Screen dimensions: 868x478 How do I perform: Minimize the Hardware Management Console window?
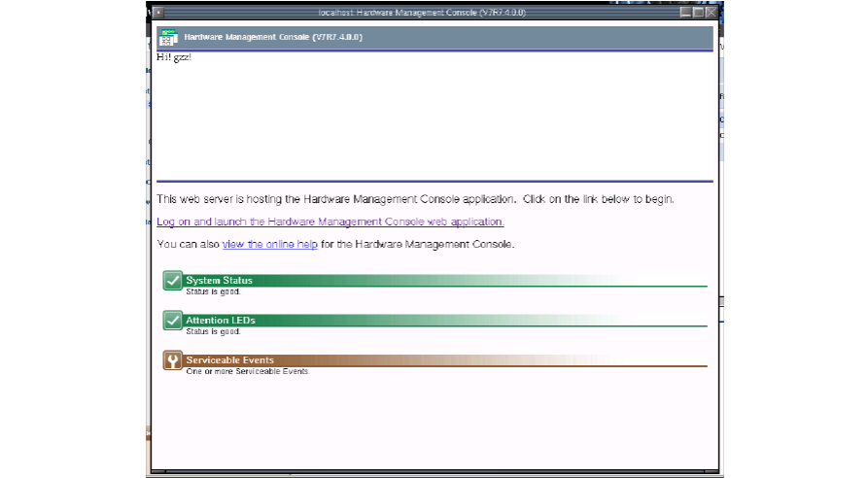[x=685, y=13]
